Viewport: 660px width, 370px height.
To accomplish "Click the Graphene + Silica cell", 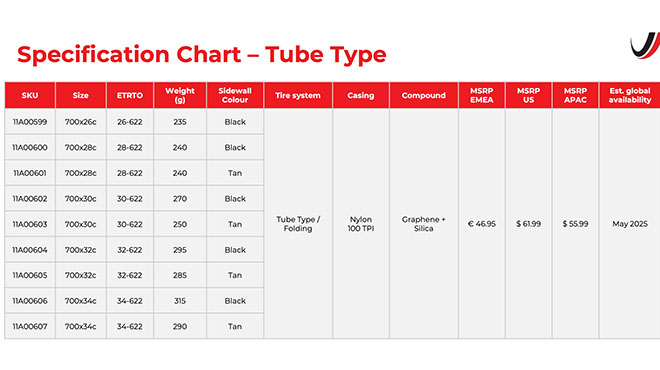I will point(423,224).
